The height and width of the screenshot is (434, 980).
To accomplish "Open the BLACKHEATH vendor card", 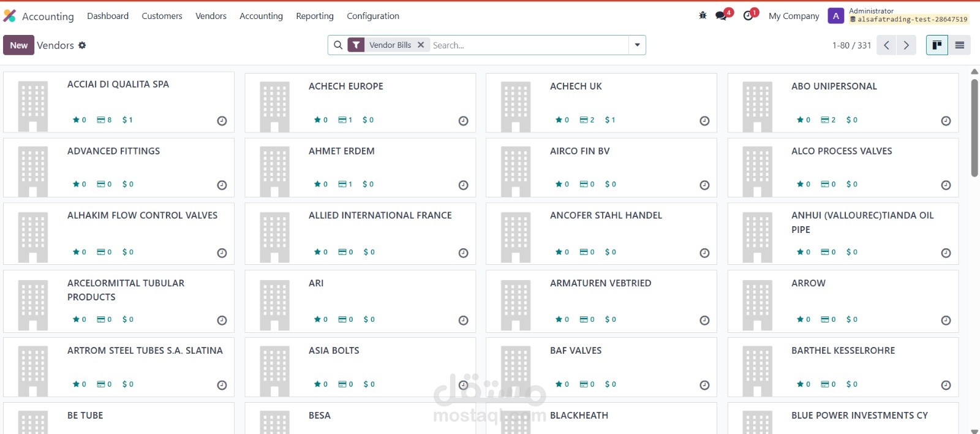I will [x=601, y=418].
